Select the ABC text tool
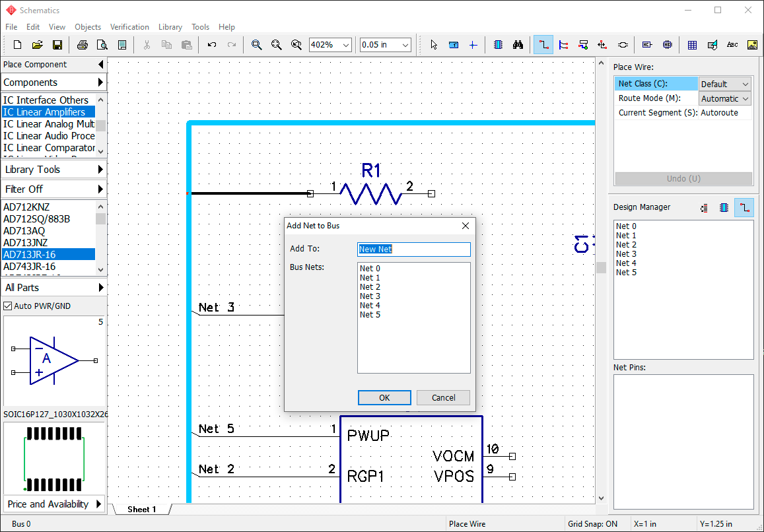The height and width of the screenshot is (532, 764). [732, 45]
